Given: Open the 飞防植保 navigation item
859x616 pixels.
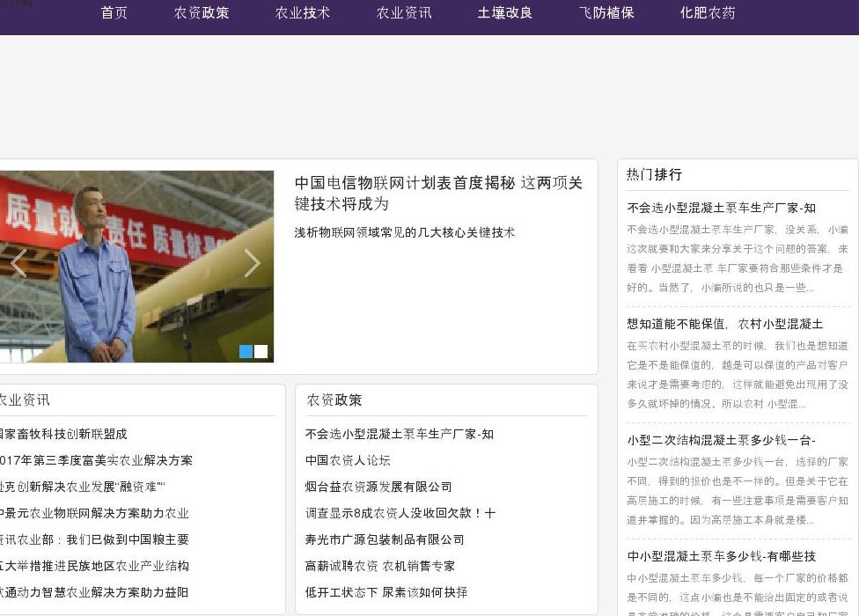Looking at the screenshot, I should pos(606,12).
